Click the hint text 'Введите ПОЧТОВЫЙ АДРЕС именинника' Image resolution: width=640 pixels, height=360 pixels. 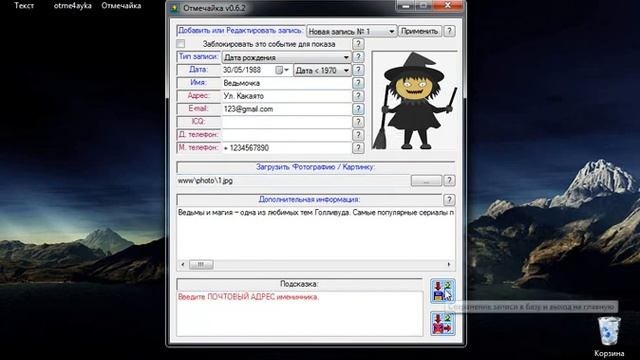[248, 297]
